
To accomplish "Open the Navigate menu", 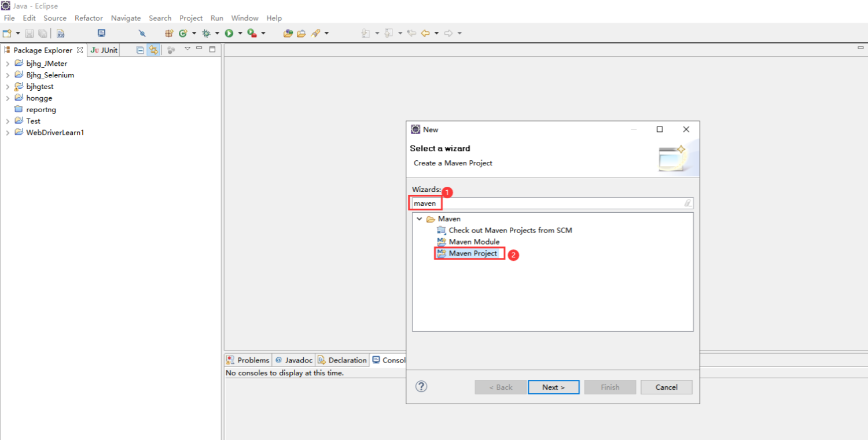I will [x=126, y=18].
